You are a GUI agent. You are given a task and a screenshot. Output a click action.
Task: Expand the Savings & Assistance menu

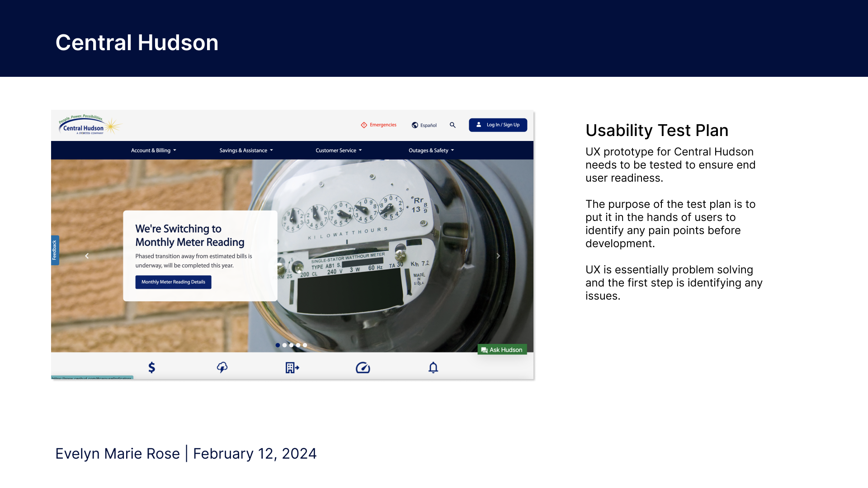[246, 150]
